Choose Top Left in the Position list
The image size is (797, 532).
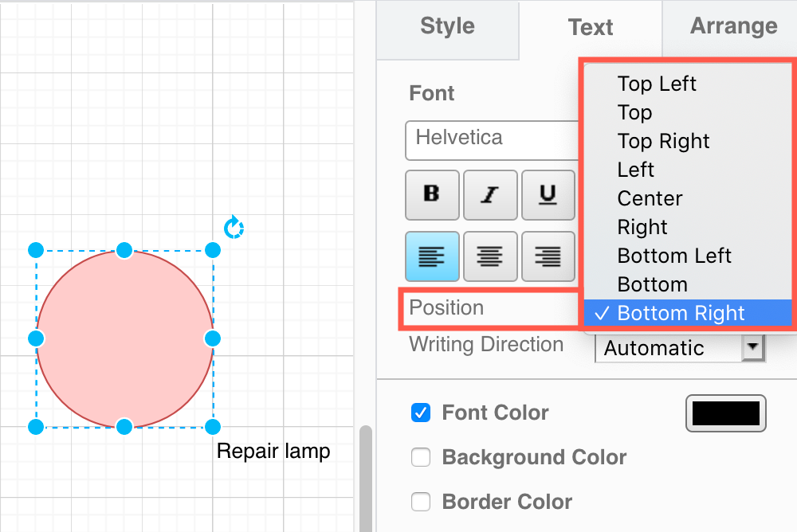pos(657,84)
